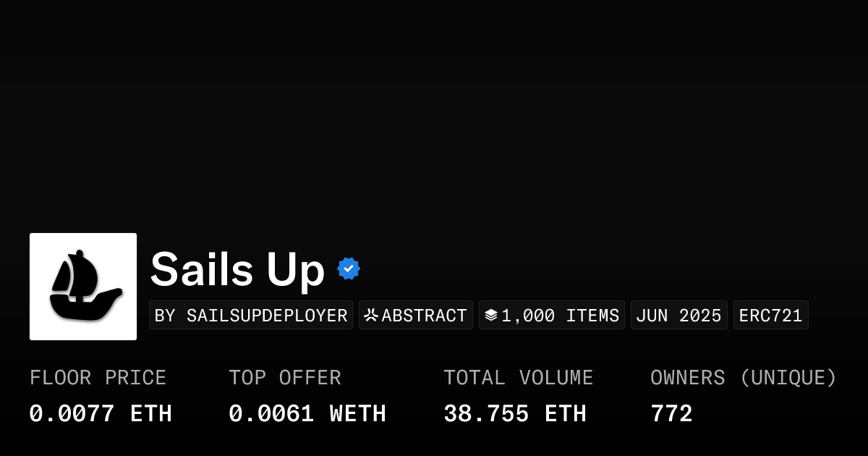Open the BY SAILSUPDEPLOYER creator tag
Image resolution: width=868 pixels, height=456 pixels.
[x=251, y=316]
